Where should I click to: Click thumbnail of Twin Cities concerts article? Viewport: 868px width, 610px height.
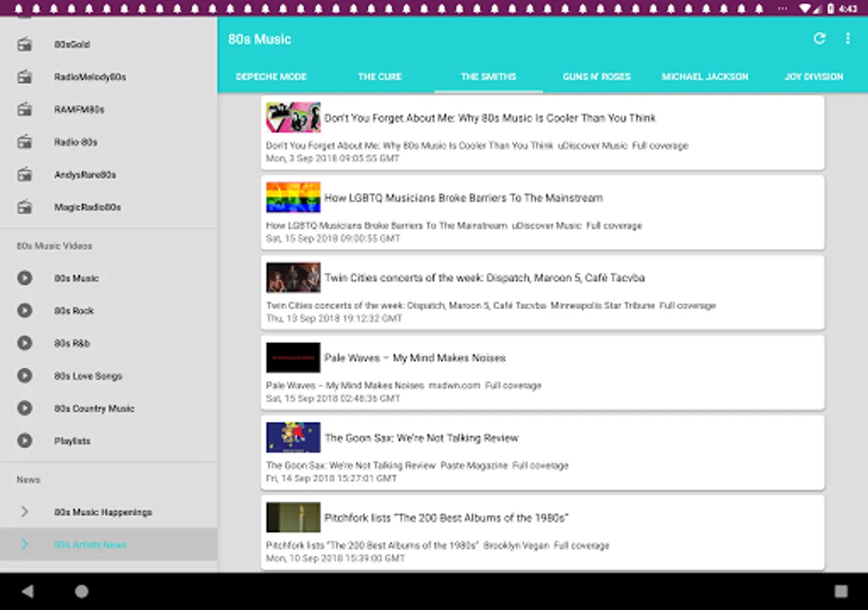coord(293,277)
